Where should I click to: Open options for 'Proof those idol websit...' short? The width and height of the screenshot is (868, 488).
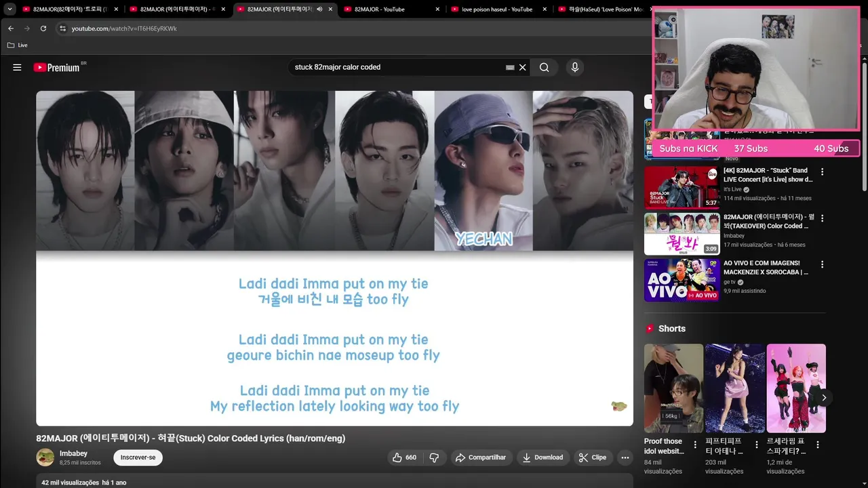click(695, 445)
